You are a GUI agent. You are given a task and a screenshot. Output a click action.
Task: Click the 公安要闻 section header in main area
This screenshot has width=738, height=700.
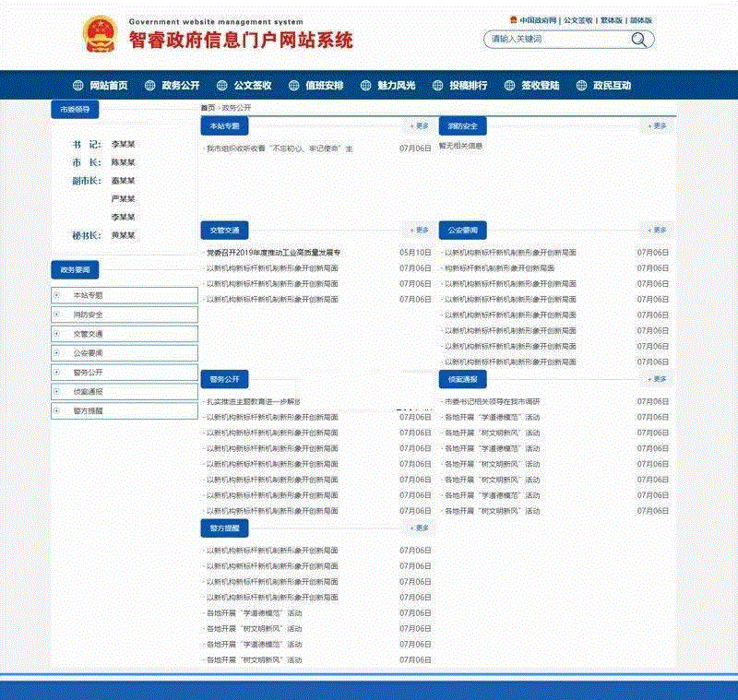tap(463, 231)
